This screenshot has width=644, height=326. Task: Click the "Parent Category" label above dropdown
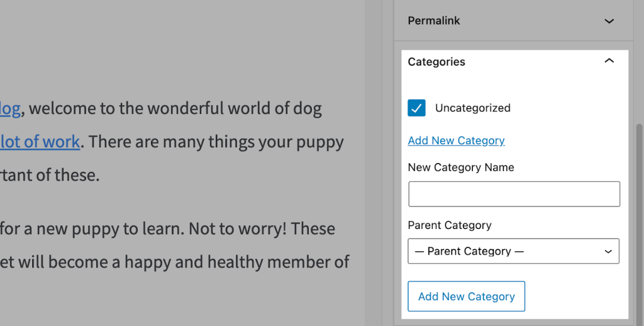pos(450,225)
